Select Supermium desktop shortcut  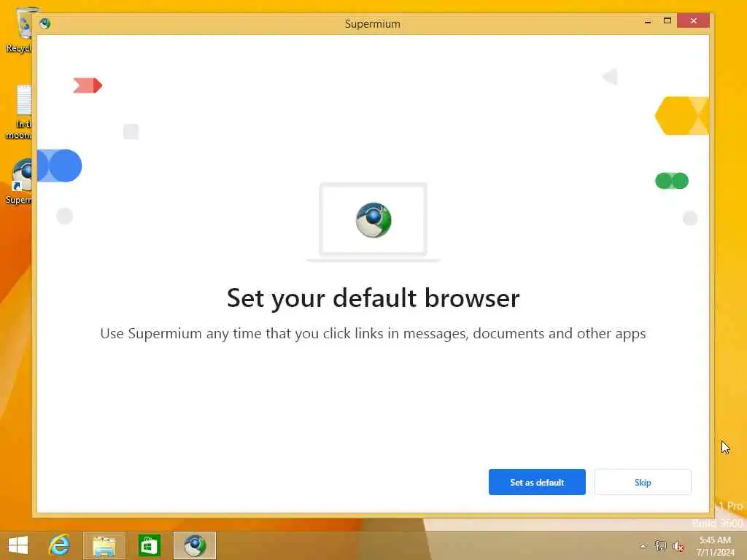[20, 181]
